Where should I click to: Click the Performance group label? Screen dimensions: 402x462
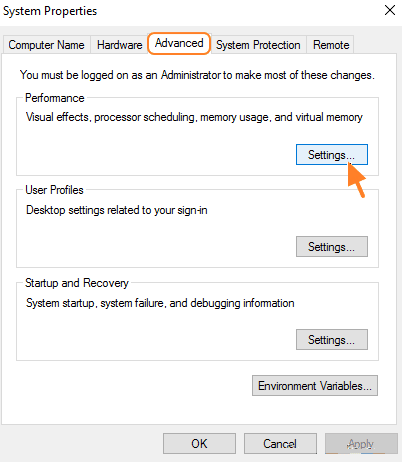click(x=55, y=98)
